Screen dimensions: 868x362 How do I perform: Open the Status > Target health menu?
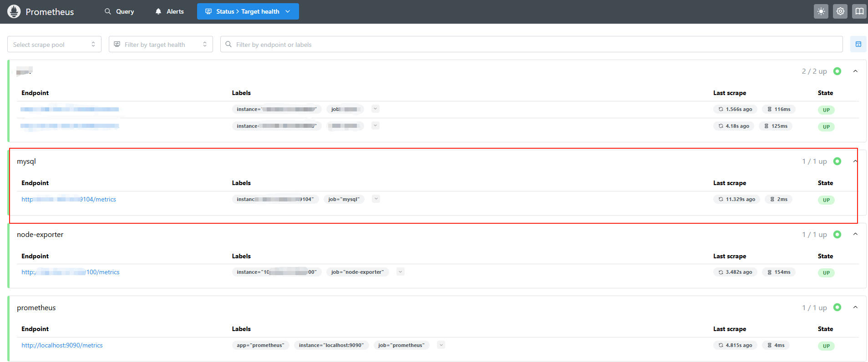(248, 11)
